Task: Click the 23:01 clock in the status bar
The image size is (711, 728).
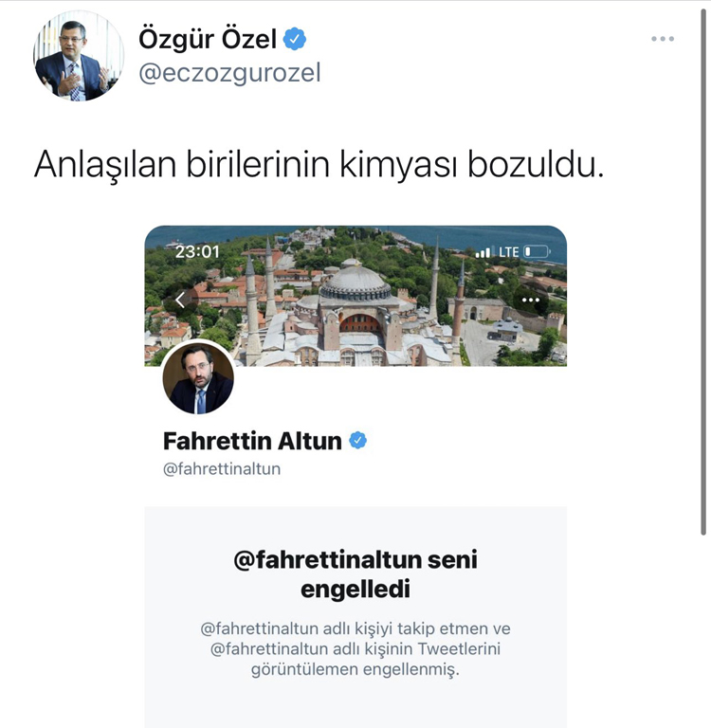Action: (197, 251)
